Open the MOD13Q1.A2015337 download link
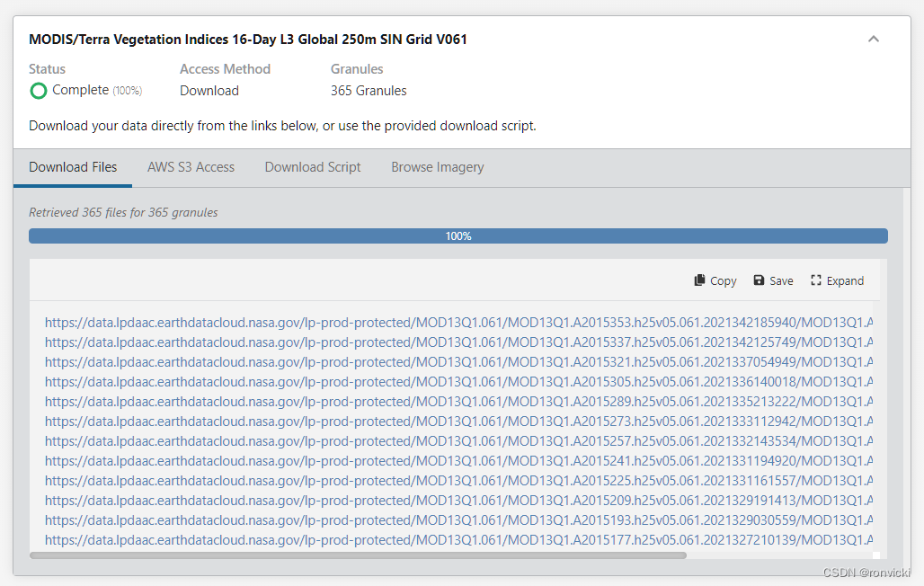Image resolution: width=924 pixels, height=586 pixels. click(x=458, y=342)
